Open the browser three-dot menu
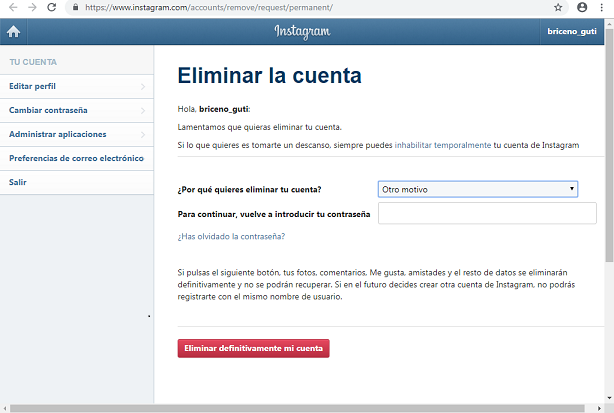 coord(601,7)
